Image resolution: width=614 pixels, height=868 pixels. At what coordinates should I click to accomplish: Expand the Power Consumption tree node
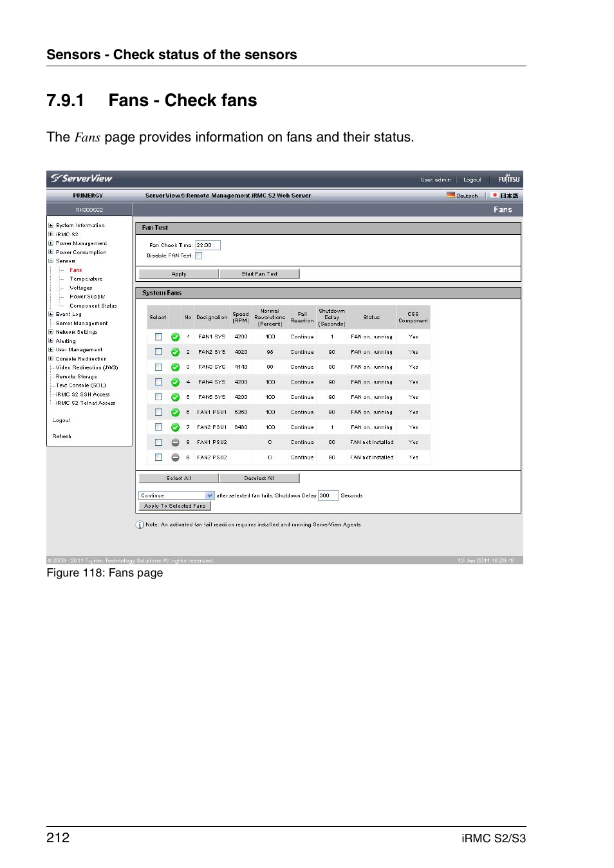[x=51, y=252]
